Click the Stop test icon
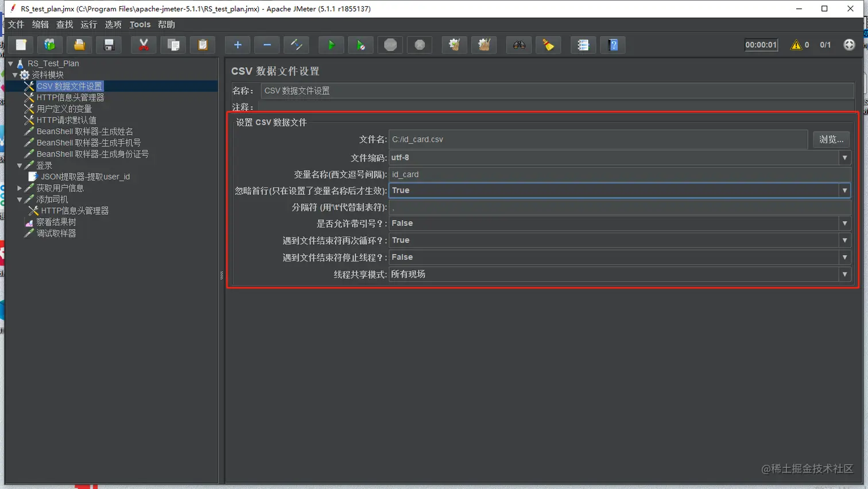This screenshot has width=868, height=489. (x=390, y=45)
